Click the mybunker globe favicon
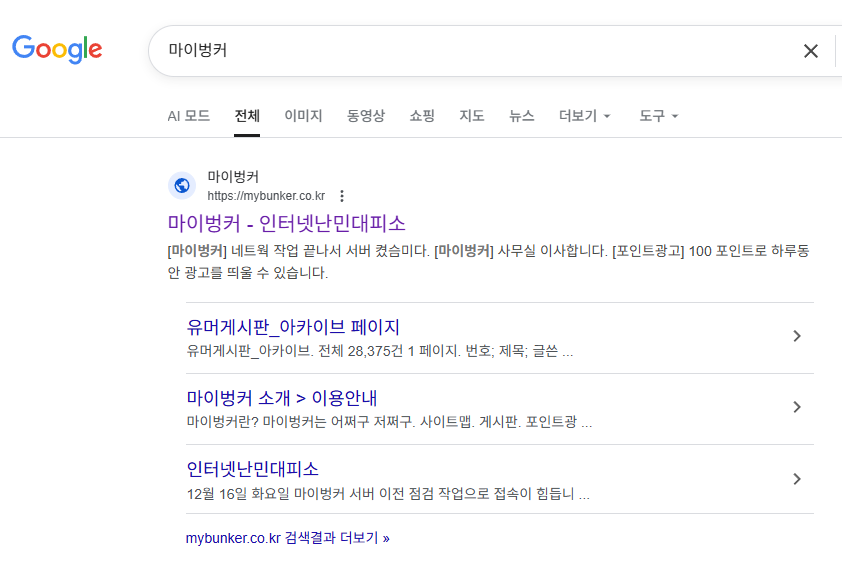 coord(182,185)
